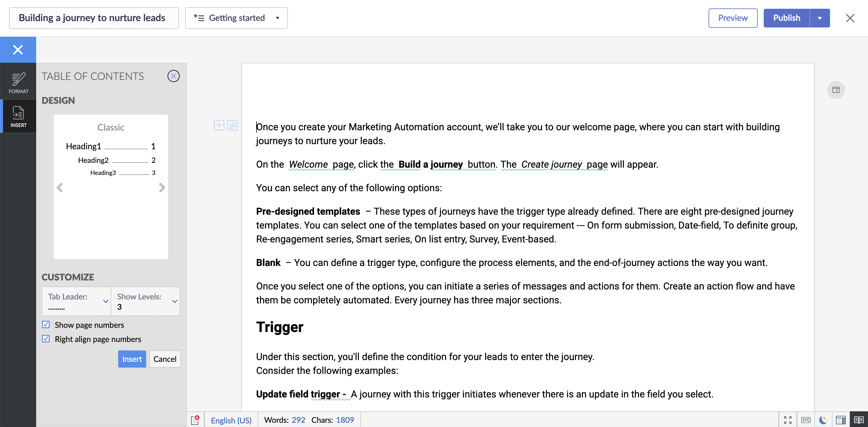Image resolution: width=868 pixels, height=427 pixels.
Task: Uncheck Right align page numbers
Action: click(46, 339)
